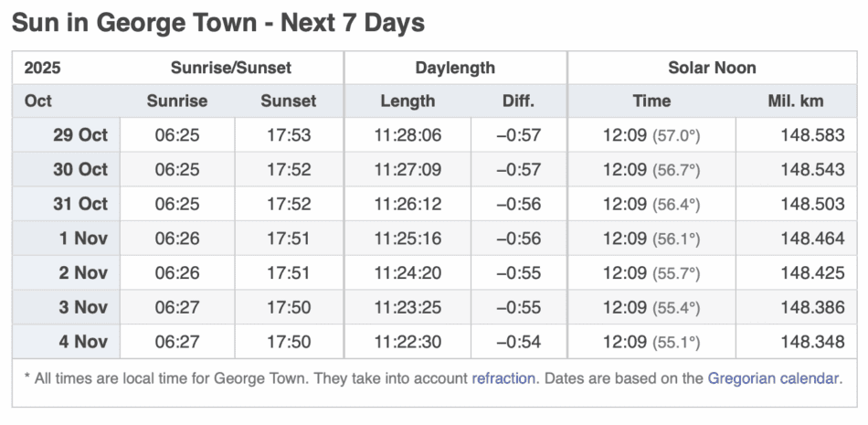Click the "29 Oct" date cell
The width and height of the screenshot is (868, 425).
point(80,135)
